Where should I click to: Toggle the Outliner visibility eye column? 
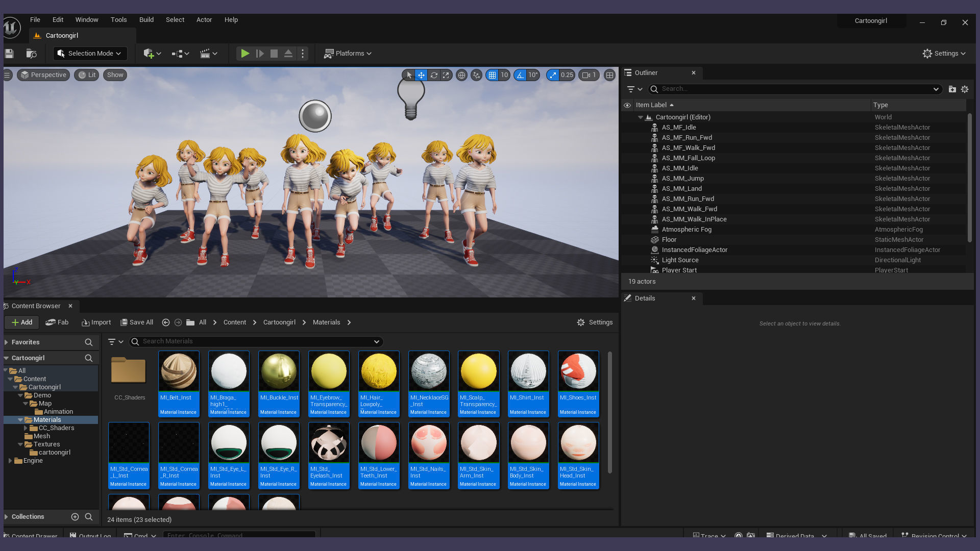pyautogui.click(x=627, y=105)
